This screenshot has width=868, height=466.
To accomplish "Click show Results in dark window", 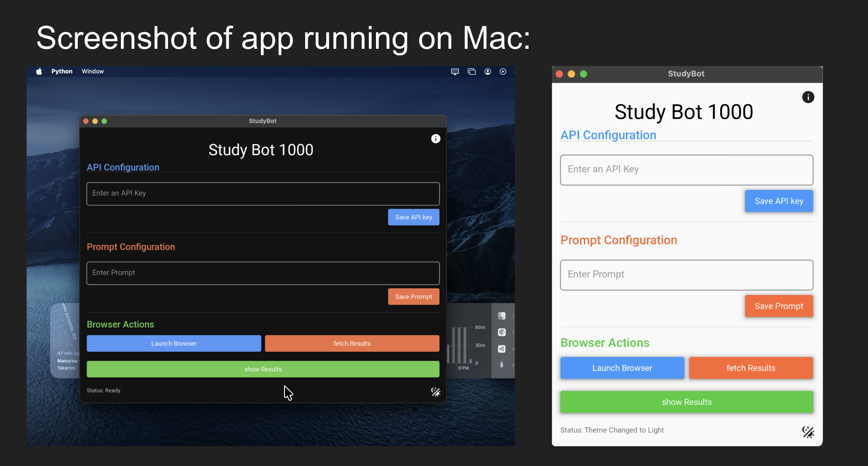I will (x=263, y=369).
